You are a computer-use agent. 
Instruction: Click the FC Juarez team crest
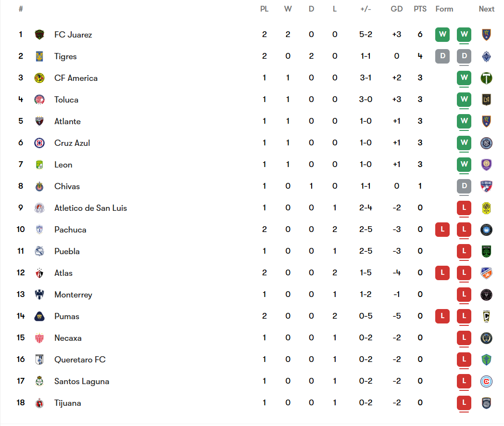(39, 35)
